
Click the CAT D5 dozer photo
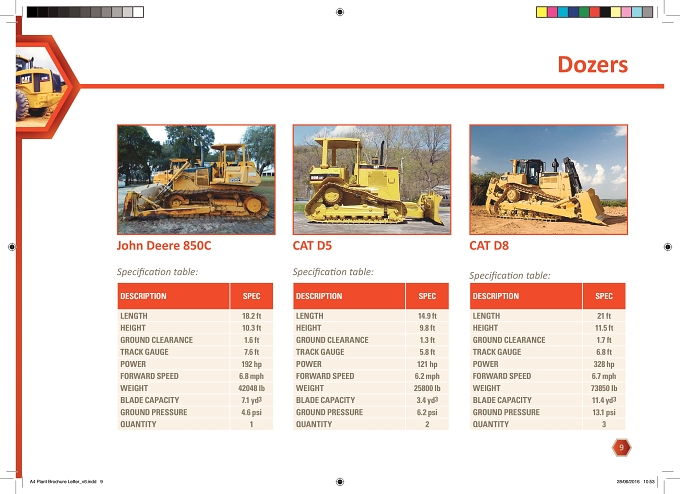tap(372, 180)
